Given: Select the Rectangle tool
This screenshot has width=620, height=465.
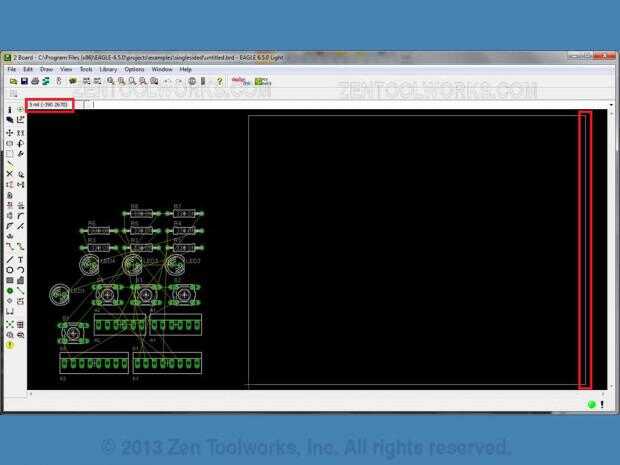Looking at the screenshot, I should coord(10,280).
